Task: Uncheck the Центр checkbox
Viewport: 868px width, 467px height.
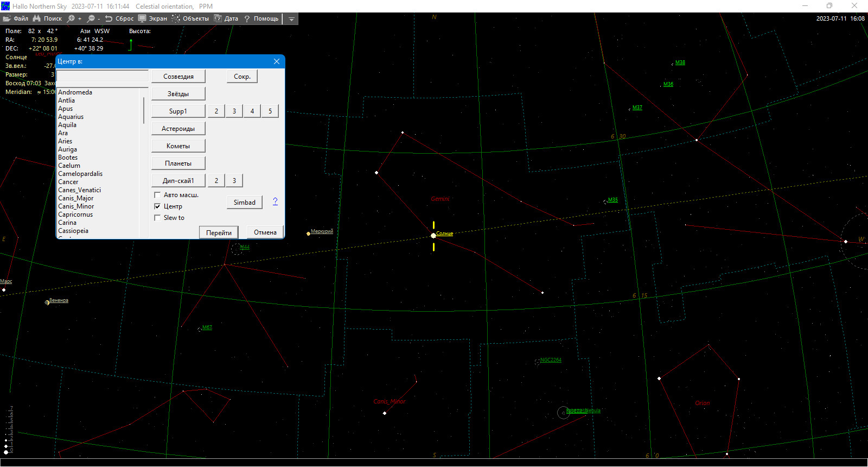Action: (x=157, y=206)
